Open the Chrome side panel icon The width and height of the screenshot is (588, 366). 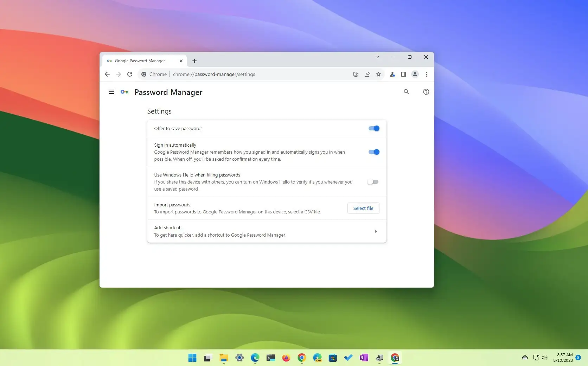[x=403, y=74]
